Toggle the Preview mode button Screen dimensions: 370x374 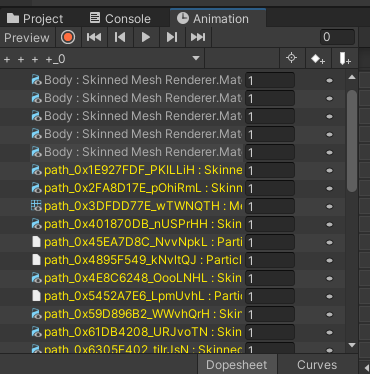pyautogui.click(x=27, y=37)
